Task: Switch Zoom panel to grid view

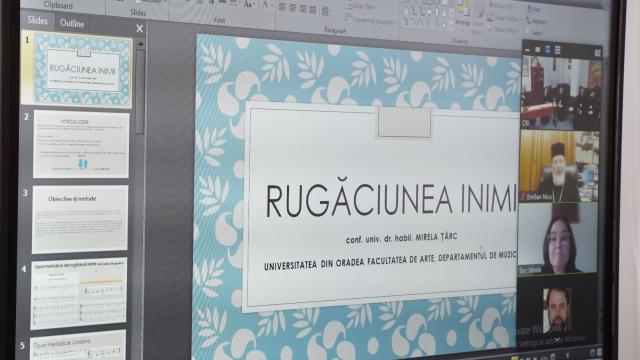Action: pyautogui.click(x=557, y=51)
